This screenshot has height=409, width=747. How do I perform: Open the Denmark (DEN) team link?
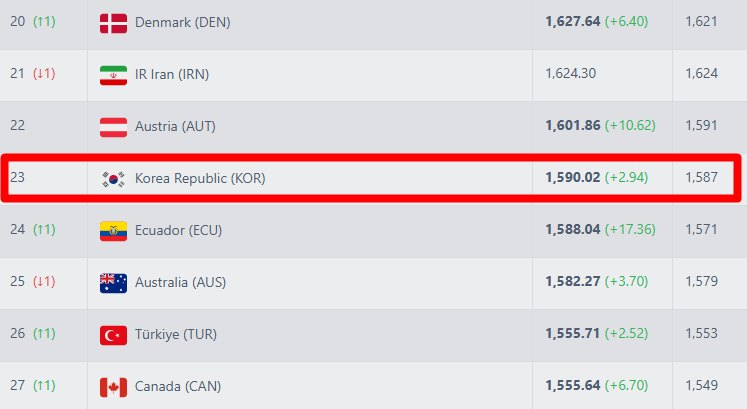(182, 22)
